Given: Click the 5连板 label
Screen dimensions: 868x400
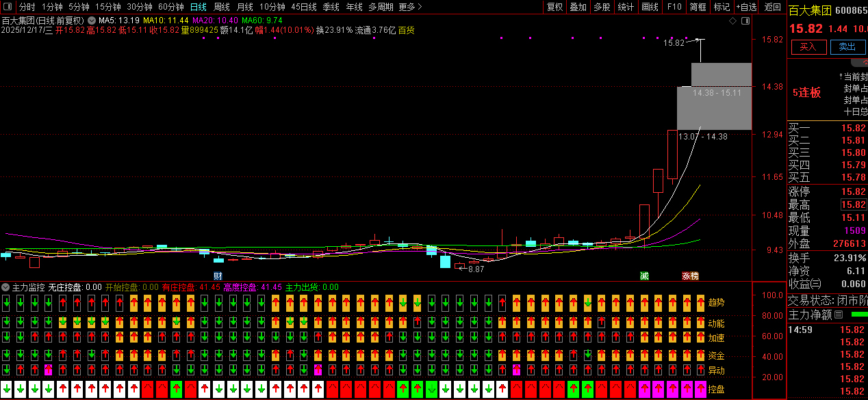Looking at the screenshot, I should click(x=806, y=92).
